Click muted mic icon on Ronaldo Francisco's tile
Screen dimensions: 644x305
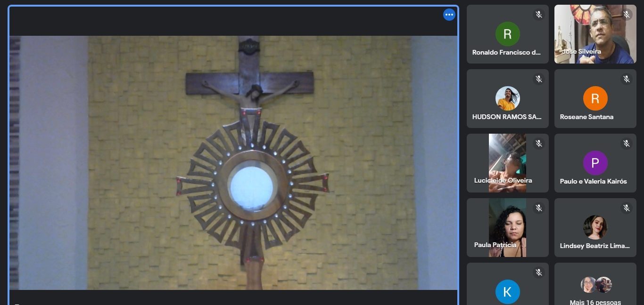tap(538, 15)
